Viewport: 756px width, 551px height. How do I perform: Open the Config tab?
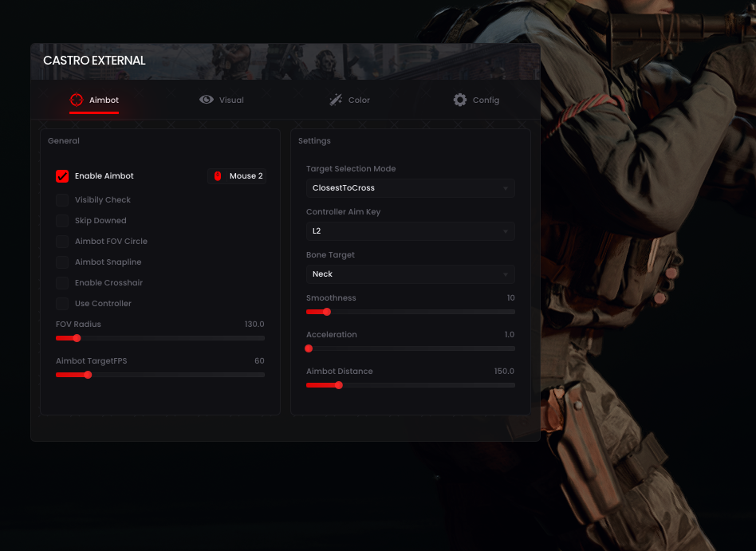(x=476, y=100)
